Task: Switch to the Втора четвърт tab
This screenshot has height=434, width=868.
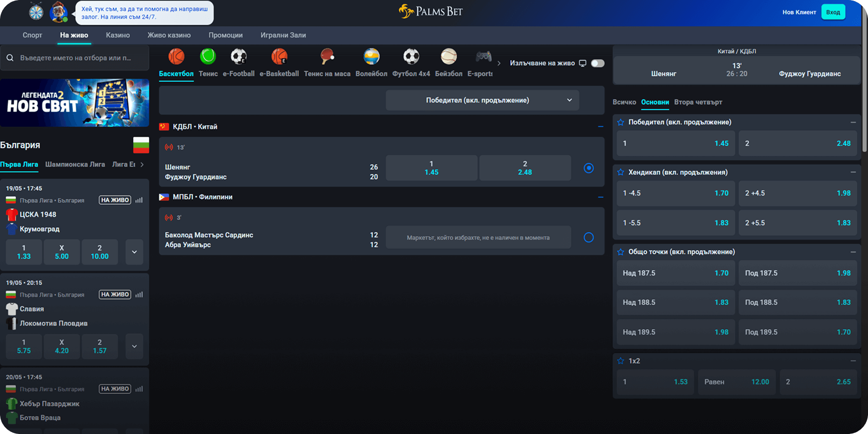Action: point(698,102)
